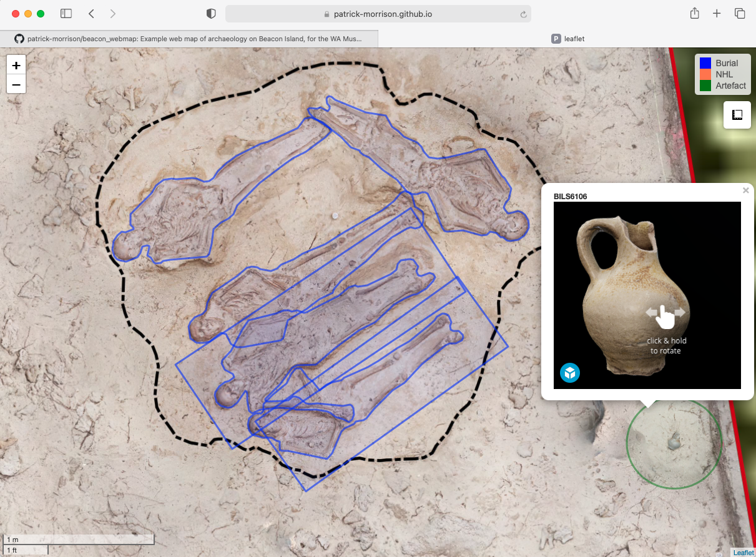Zoom in on the map
This screenshot has height=557, width=756.
click(16, 65)
